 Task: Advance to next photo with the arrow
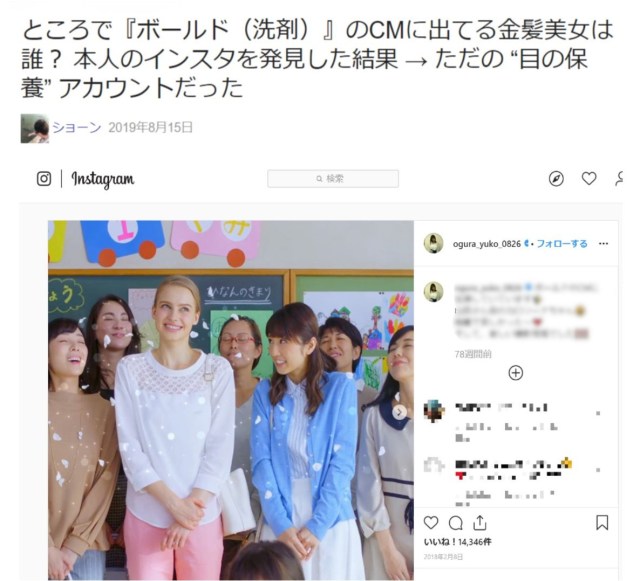tap(400, 412)
